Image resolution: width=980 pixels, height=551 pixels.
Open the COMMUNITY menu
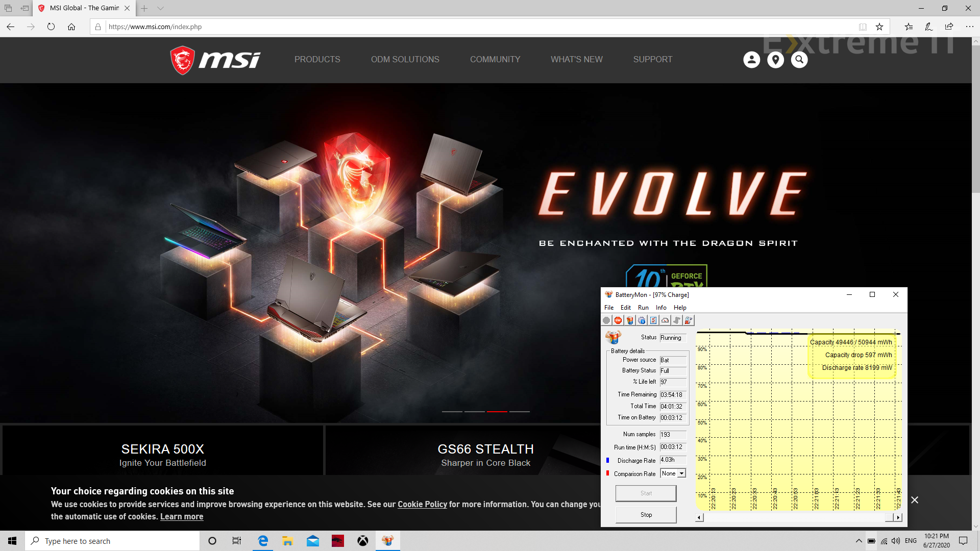495,60
